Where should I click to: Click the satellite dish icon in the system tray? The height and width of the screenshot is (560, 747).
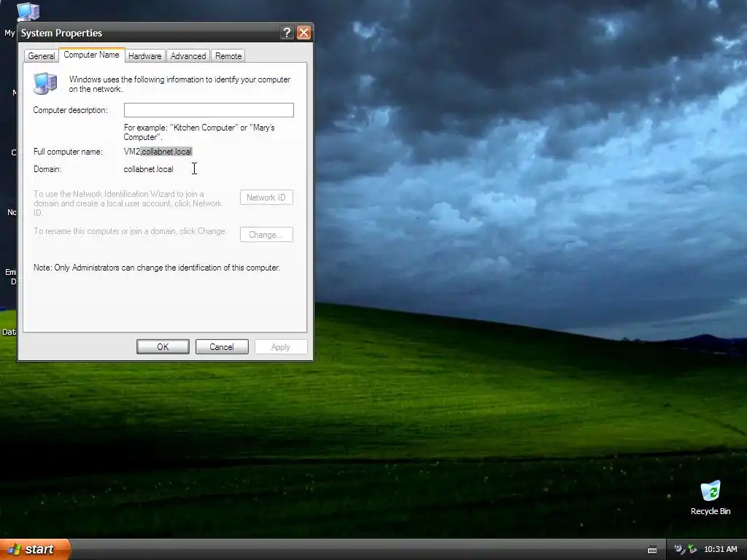[679, 549]
